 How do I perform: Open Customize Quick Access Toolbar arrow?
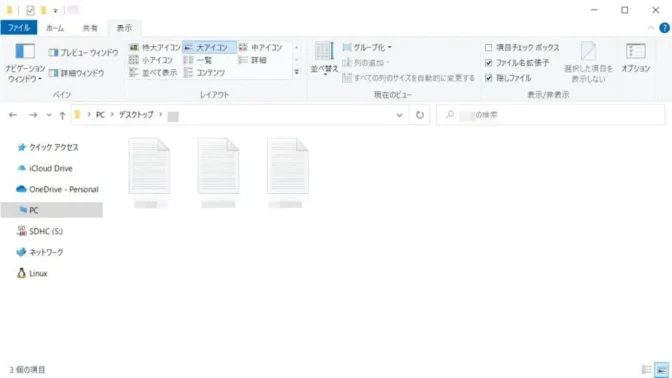click(x=55, y=10)
